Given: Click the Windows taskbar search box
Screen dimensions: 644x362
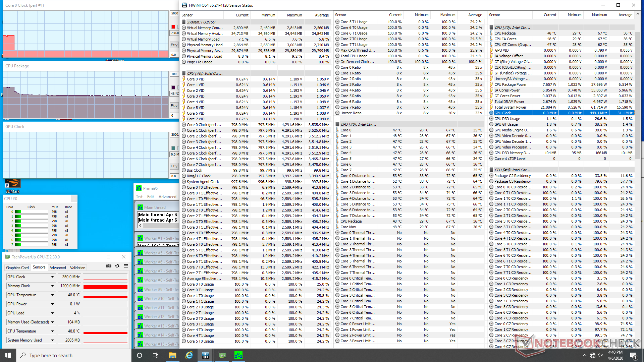Looking at the screenshot, I should tap(74, 355).
